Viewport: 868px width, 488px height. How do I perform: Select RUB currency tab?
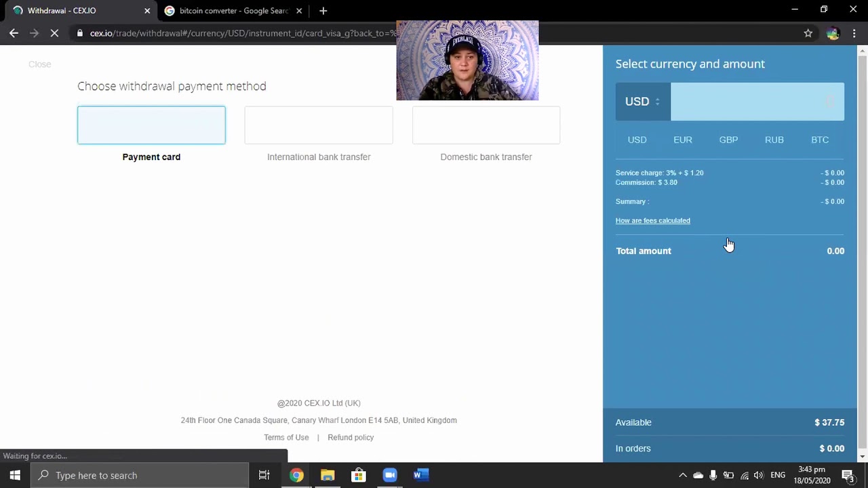774,140
